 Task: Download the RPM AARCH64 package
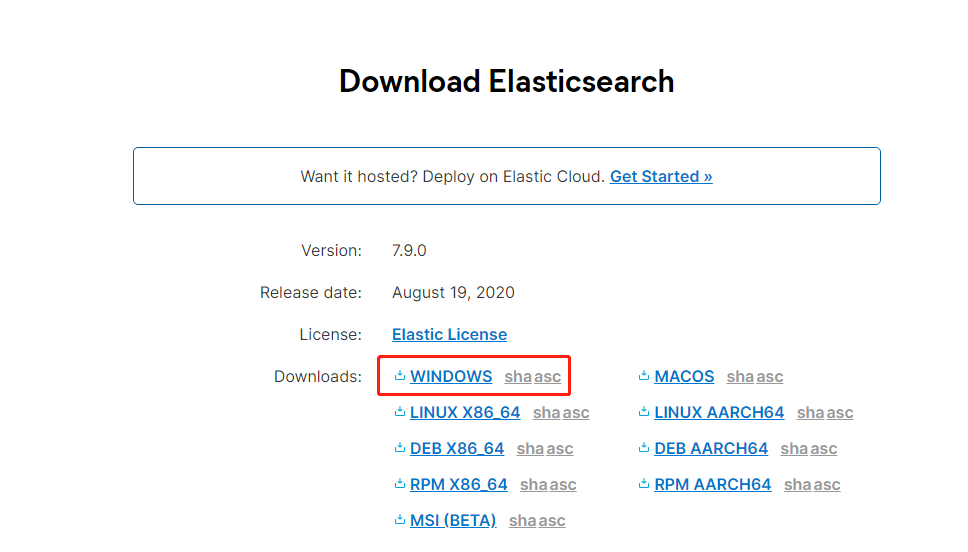click(x=712, y=485)
